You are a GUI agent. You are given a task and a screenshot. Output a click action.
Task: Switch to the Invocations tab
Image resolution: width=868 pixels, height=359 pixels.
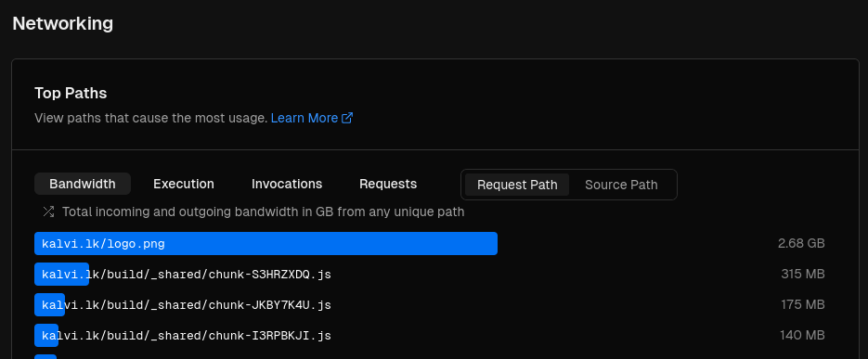point(287,184)
